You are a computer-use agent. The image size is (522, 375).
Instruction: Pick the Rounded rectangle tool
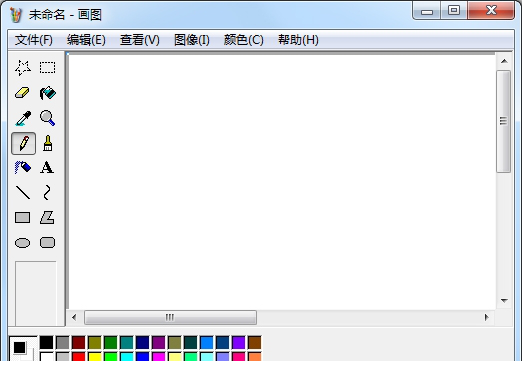(x=47, y=243)
